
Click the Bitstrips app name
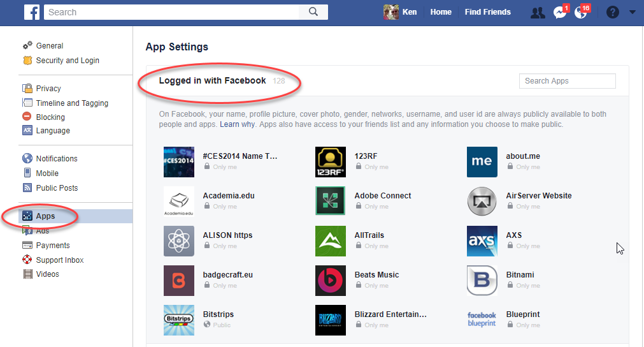(x=218, y=314)
